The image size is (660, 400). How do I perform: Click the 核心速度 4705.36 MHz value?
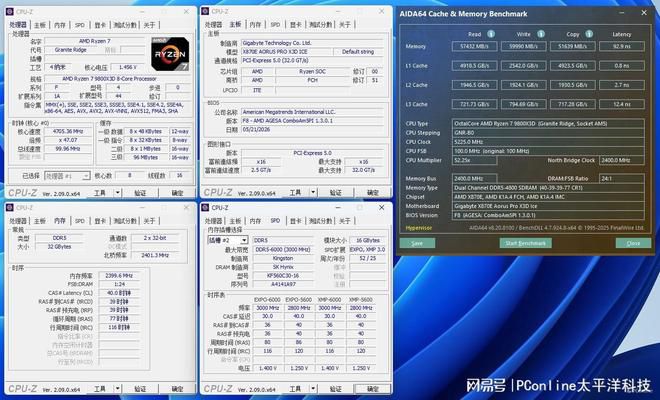tap(68, 131)
